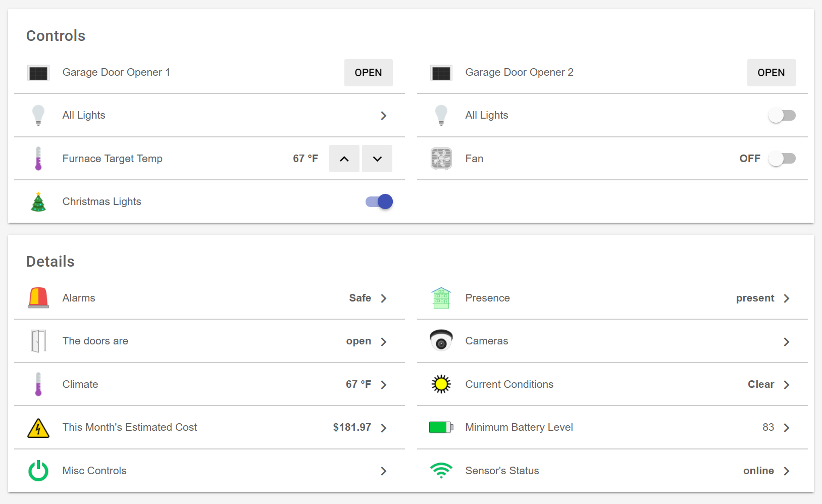Click the Presence house icon
This screenshot has height=504, width=822.
(x=441, y=298)
